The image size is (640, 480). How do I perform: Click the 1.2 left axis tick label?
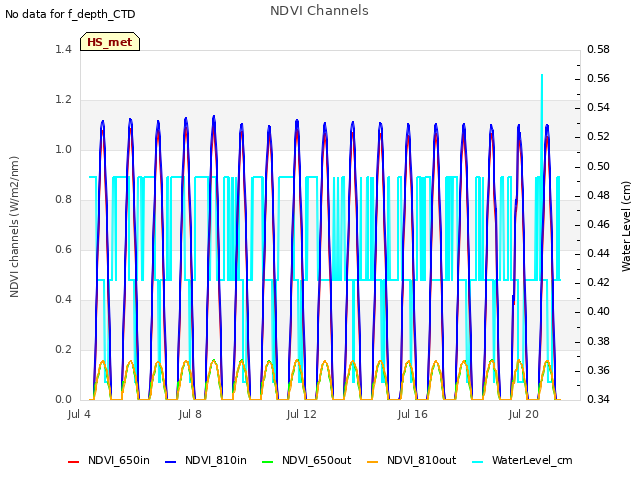pyautogui.click(x=63, y=100)
